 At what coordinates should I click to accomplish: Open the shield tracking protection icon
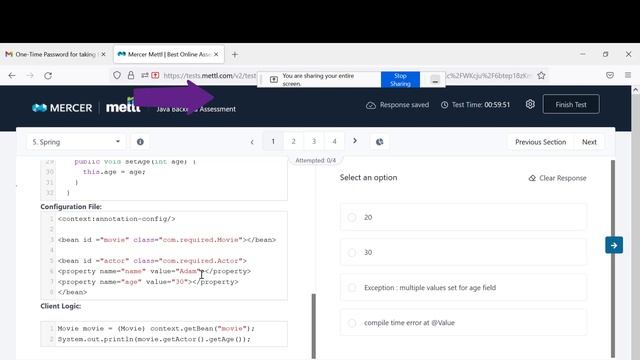coord(117,75)
